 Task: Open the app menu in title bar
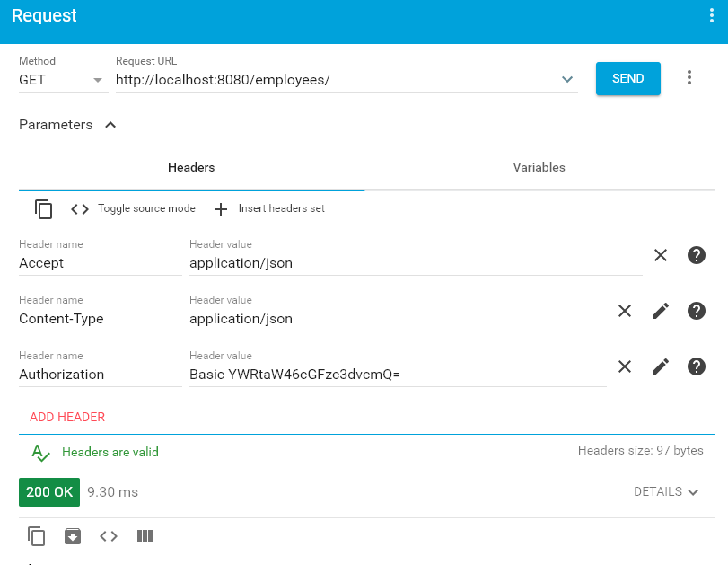[x=710, y=15]
